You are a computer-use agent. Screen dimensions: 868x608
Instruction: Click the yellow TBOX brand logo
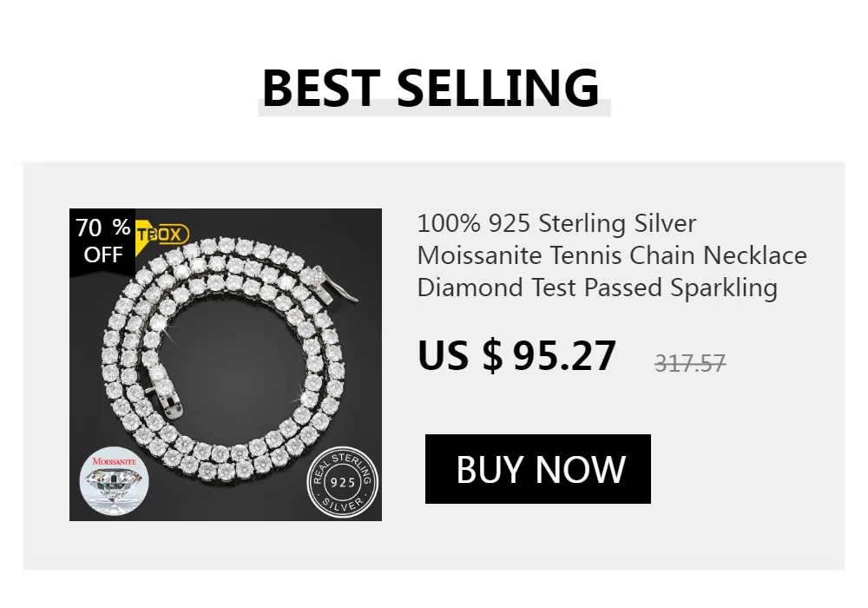coord(162,235)
